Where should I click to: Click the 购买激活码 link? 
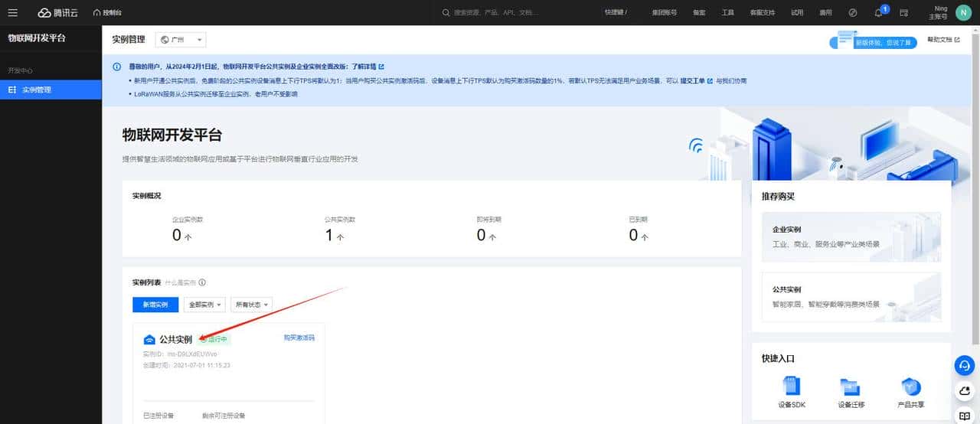(299, 338)
